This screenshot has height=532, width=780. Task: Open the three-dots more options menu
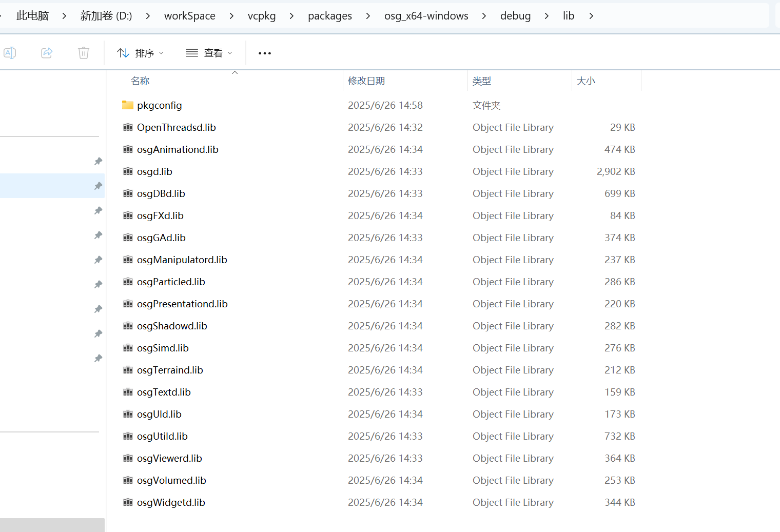coord(265,53)
